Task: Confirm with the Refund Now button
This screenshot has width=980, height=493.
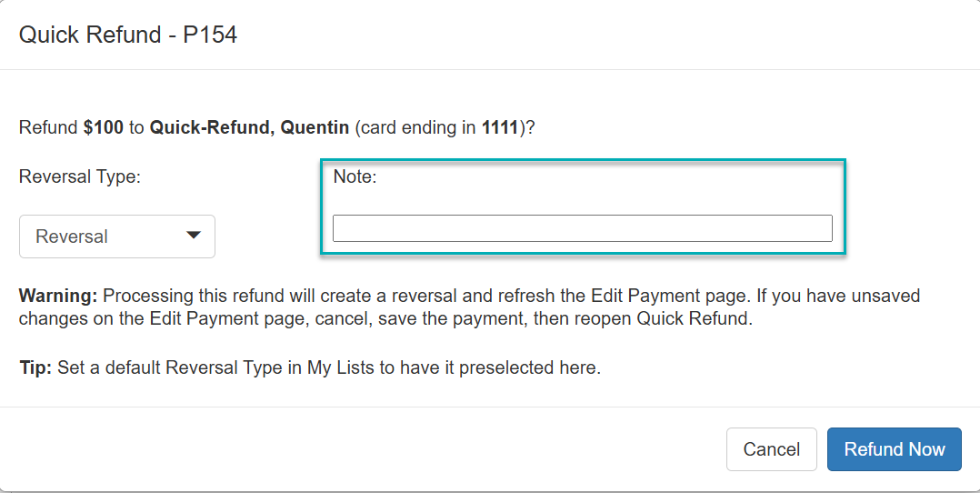Action: [x=894, y=449]
